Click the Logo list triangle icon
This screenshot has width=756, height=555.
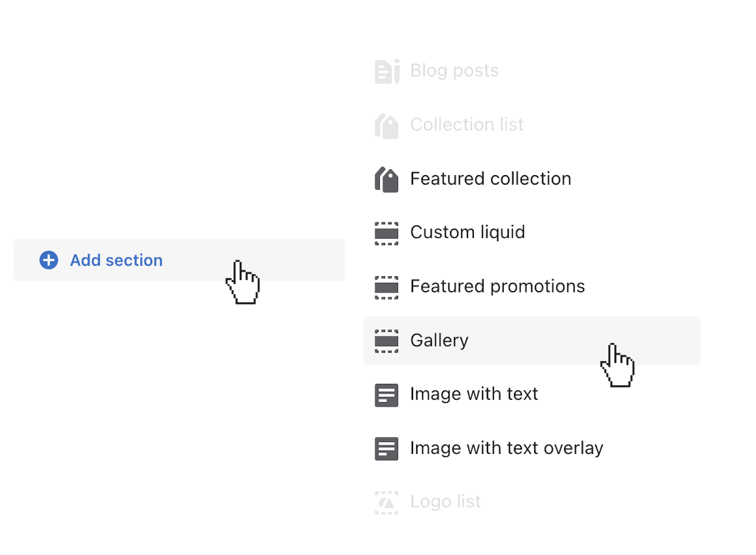pyautogui.click(x=386, y=502)
